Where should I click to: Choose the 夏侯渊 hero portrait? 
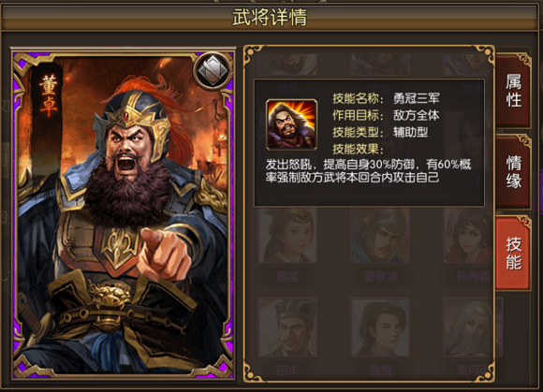tap(380, 235)
